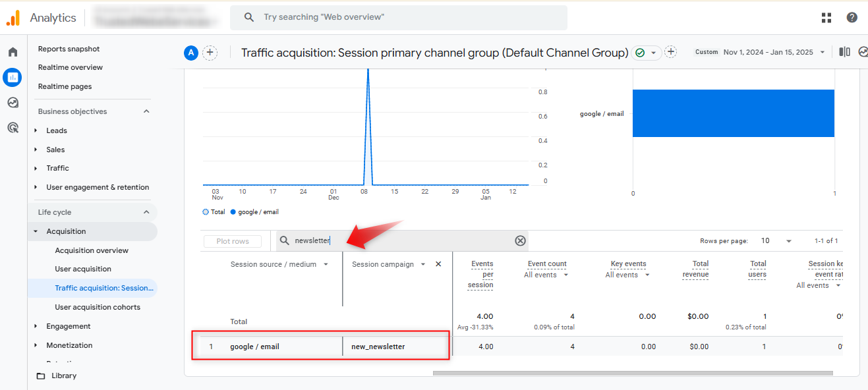Collapse the Life cycle section
The height and width of the screenshot is (390, 868).
[146, 212]
